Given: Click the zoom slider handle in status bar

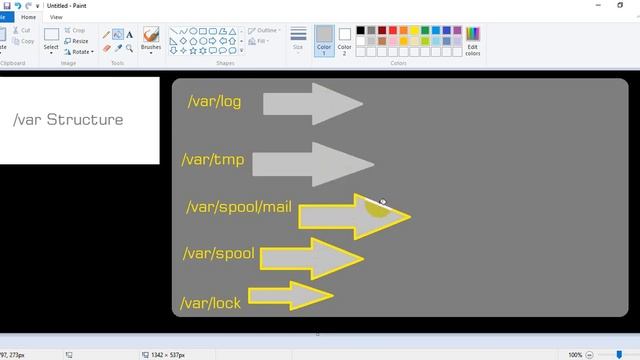Looking at the screenshot, I should (619, 354).
